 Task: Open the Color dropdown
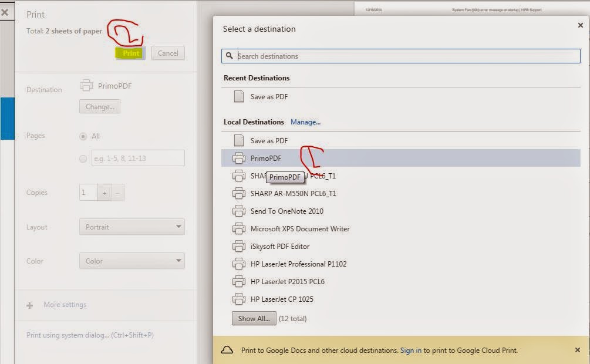[132, 261]
